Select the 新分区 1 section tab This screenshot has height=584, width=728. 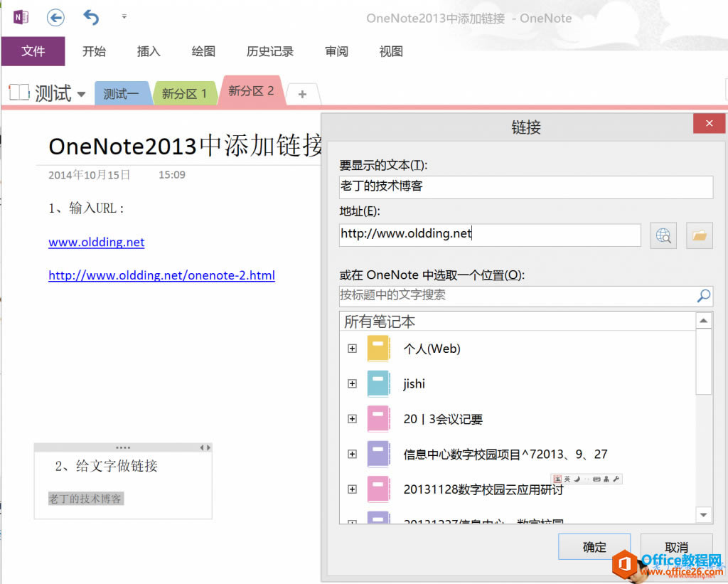(x=184, y=94)
